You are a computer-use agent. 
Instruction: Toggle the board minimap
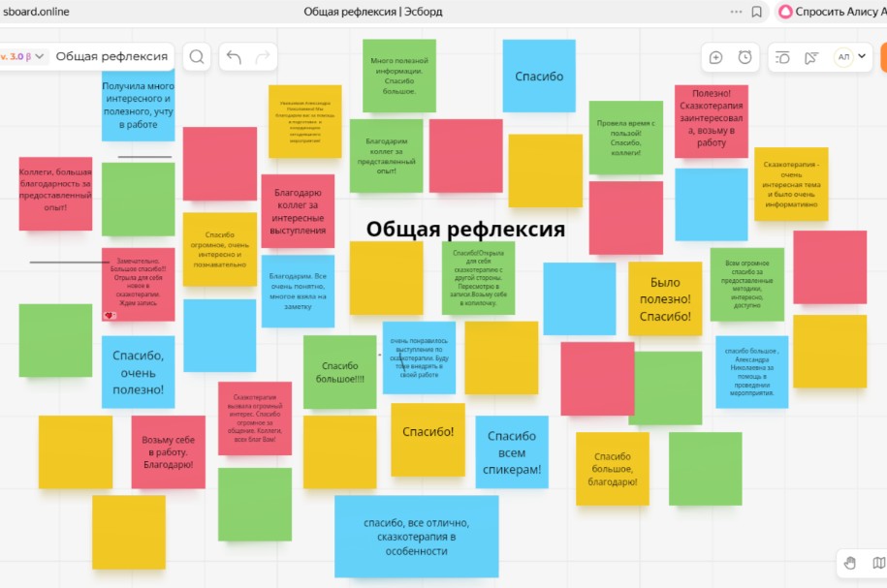pos(878,563)
